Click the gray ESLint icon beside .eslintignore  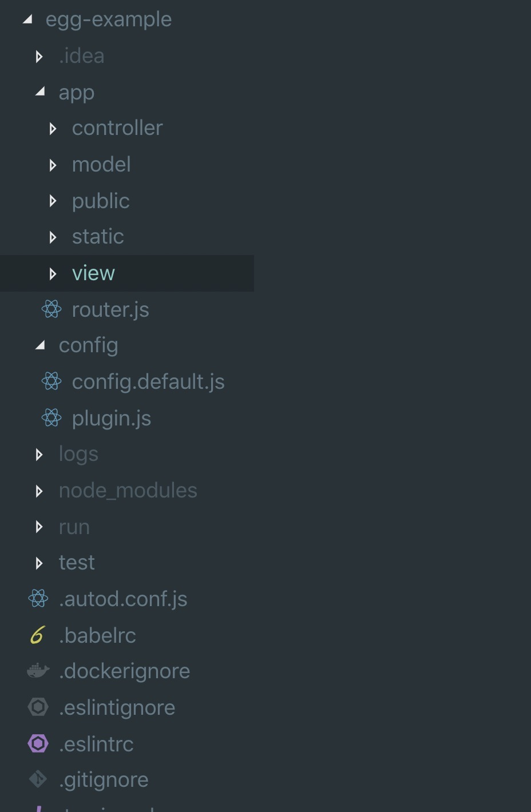pos(38,707)
